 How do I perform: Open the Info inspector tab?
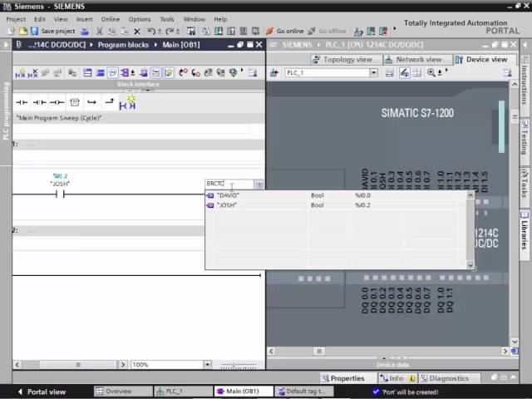(x=397, y=378)
